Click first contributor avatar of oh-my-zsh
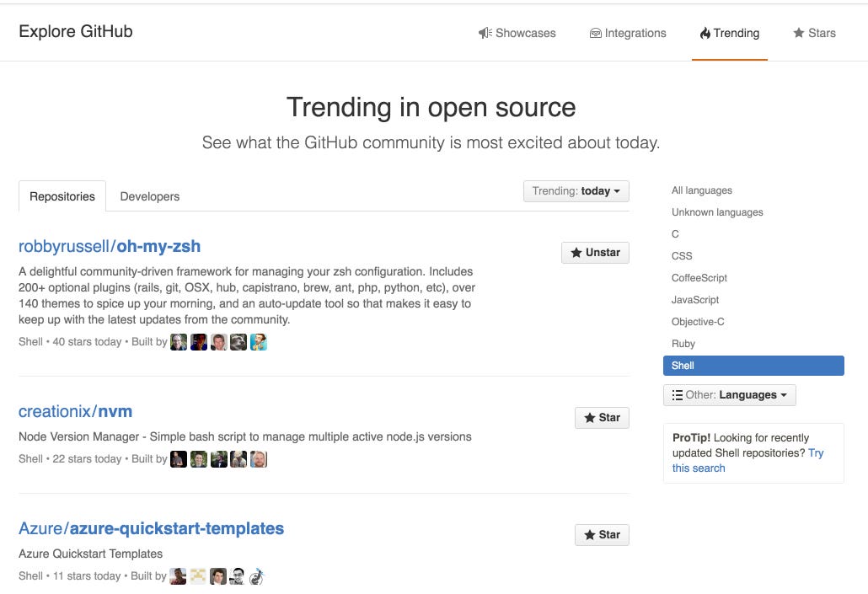Viewport: 868px width, 594px height. (179, 342)
